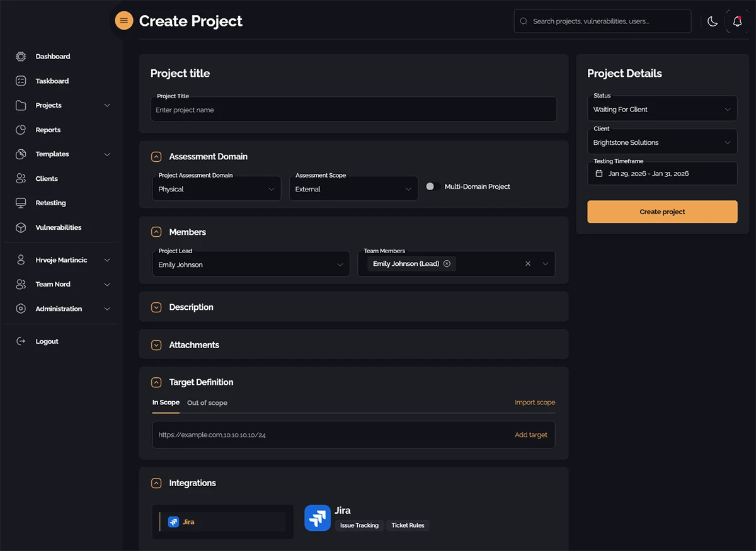Open the Dashboard from the sidebar icon
Screen dimensions: 756x551
pos(20,56)
